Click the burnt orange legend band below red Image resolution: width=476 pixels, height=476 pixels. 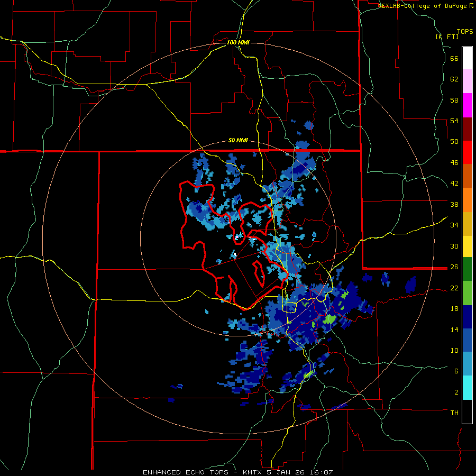pos(467,176)
